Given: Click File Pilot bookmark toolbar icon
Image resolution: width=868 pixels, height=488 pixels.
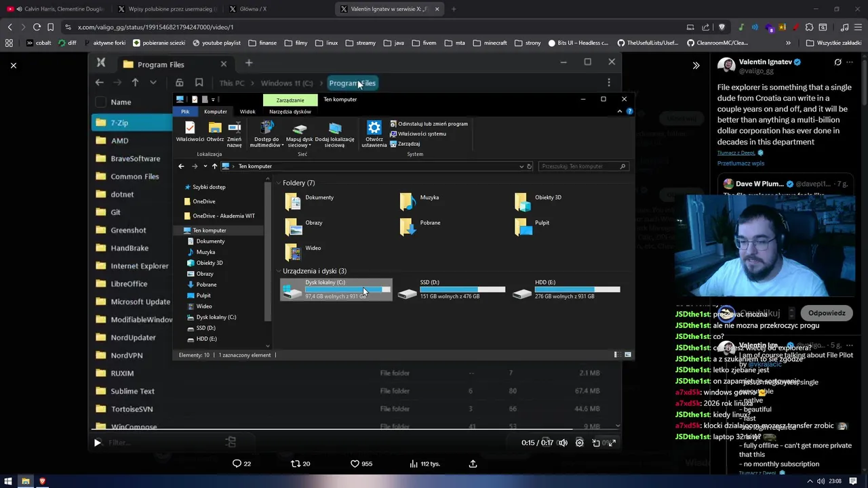Looking at the screenshot, I should pyautogui.click(x=199, y=83).
